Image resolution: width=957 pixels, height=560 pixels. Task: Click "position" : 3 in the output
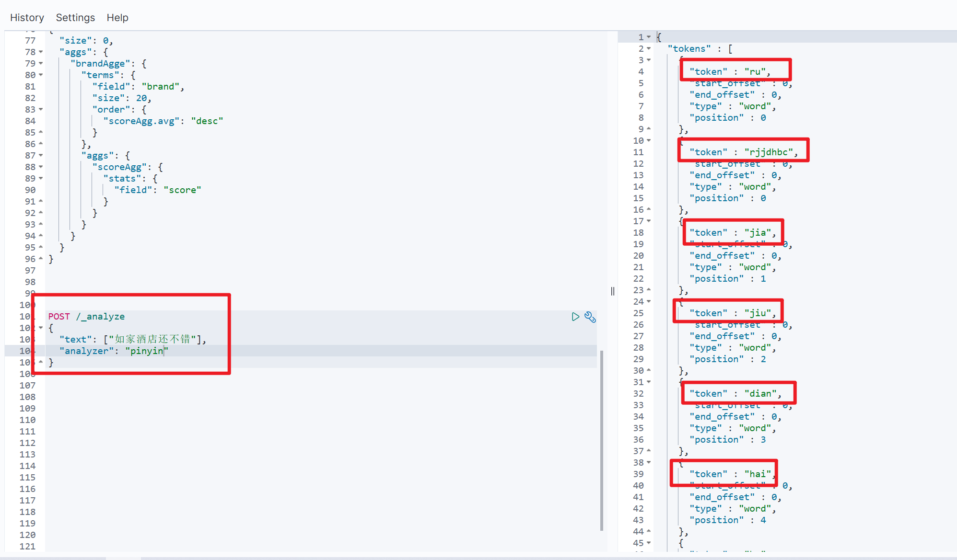click(x=728, y=439)
